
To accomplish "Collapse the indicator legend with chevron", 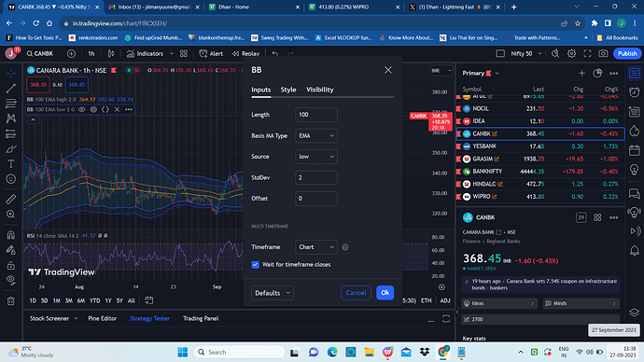I will tap(33, 119).
